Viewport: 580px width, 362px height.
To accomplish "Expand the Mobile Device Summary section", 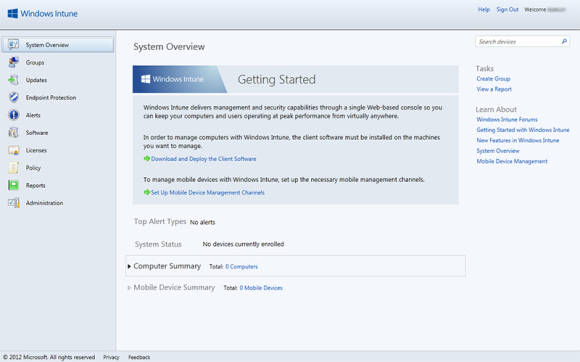I will click(129, 288).
